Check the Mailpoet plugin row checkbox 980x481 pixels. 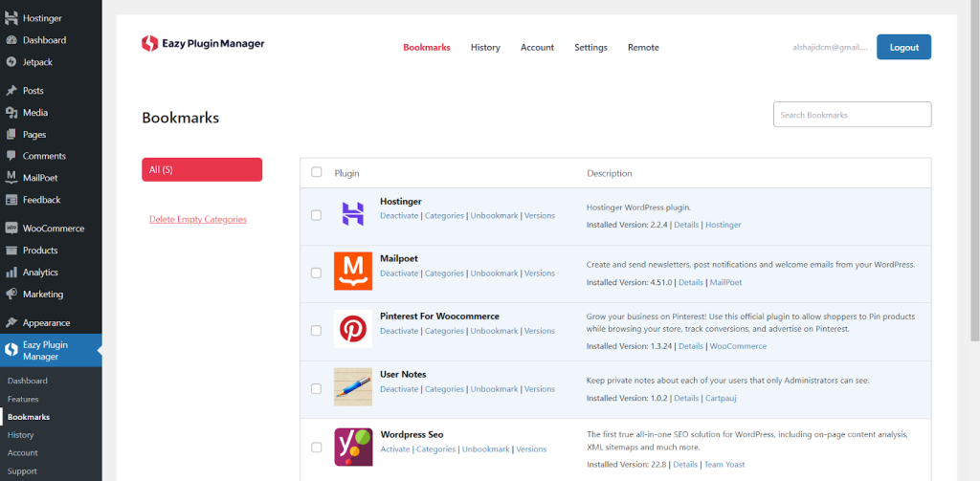coord(316,273)
